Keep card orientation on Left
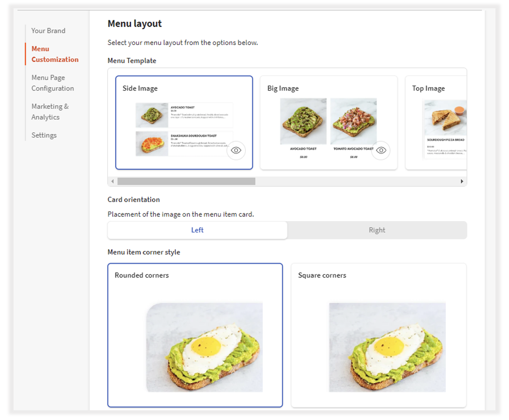 click(197, 230)
